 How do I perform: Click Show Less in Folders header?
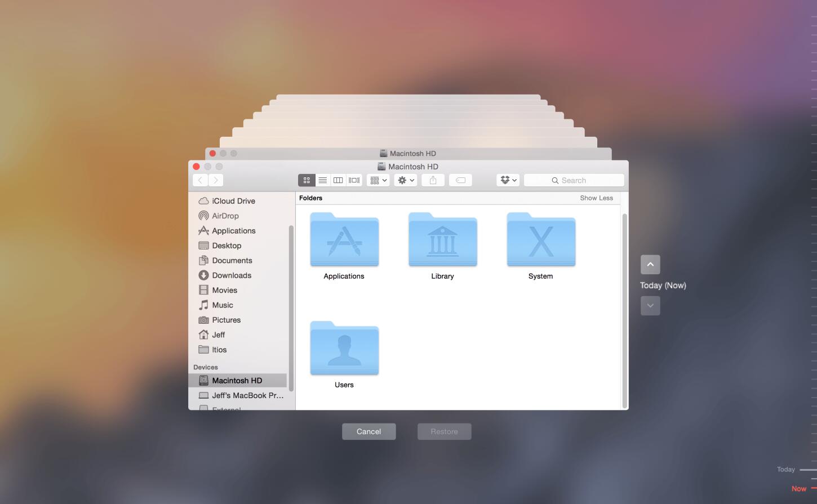(x=596, y=198)
